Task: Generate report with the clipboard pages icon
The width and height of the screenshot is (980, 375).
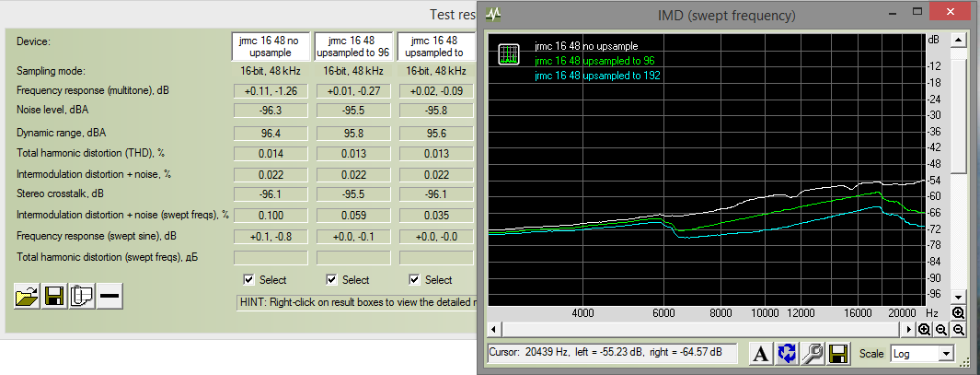Action: coord(82,296)
